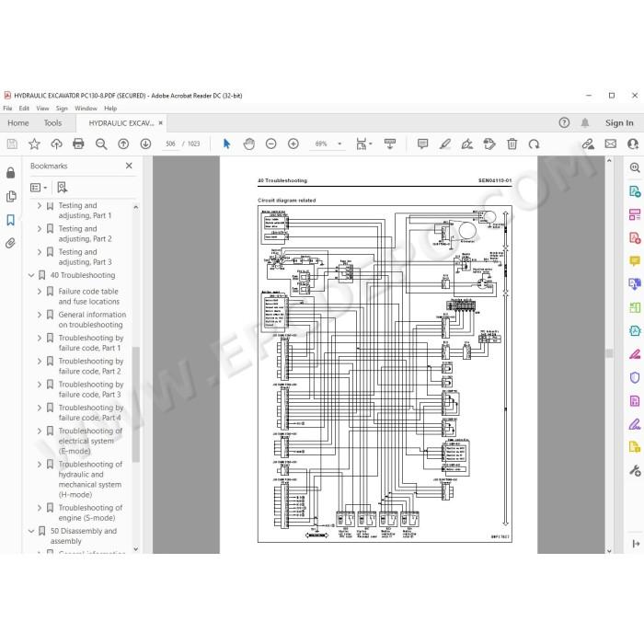The image size is (644, 644).
Task: Open the Edit menu
Action: (x=24, y=109)
